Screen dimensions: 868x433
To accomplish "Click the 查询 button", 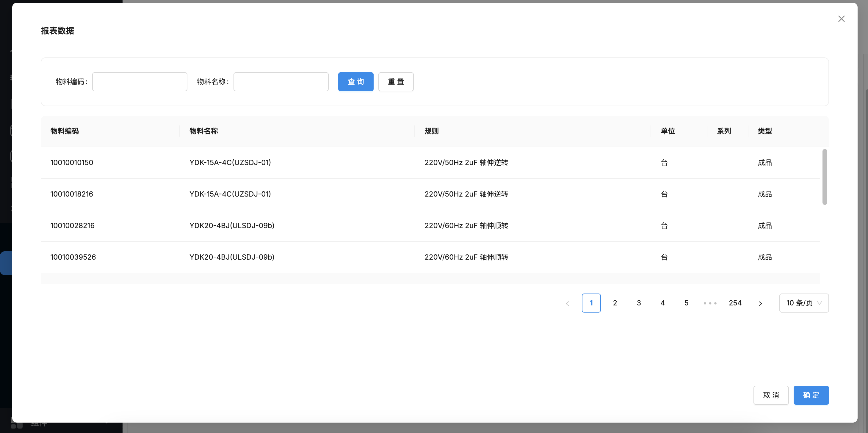I will (x=355, y=81).
